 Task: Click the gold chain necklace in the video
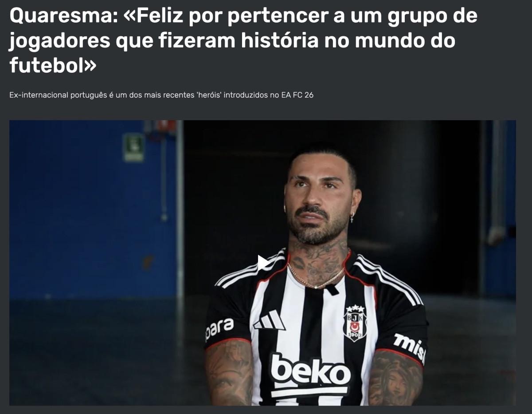pos(316,278)
